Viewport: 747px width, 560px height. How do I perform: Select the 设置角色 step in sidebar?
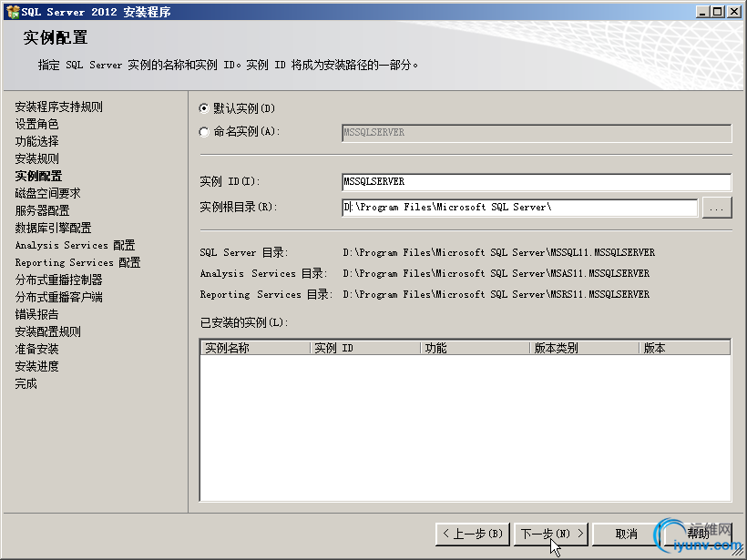tap(36, 124)
